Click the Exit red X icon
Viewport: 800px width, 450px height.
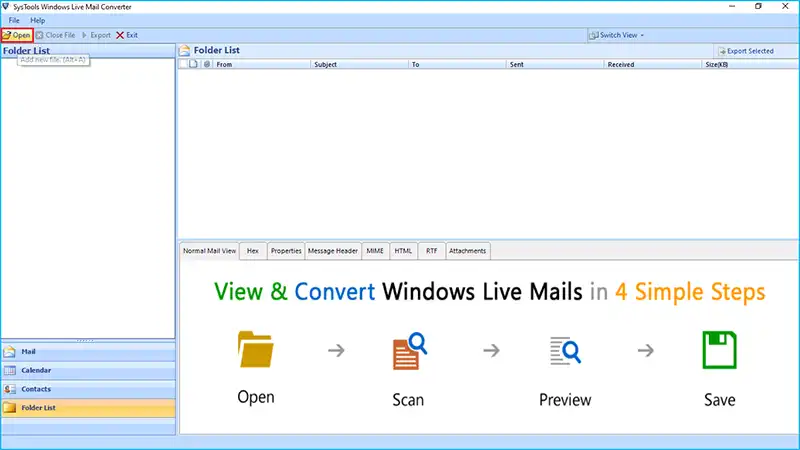120,35
